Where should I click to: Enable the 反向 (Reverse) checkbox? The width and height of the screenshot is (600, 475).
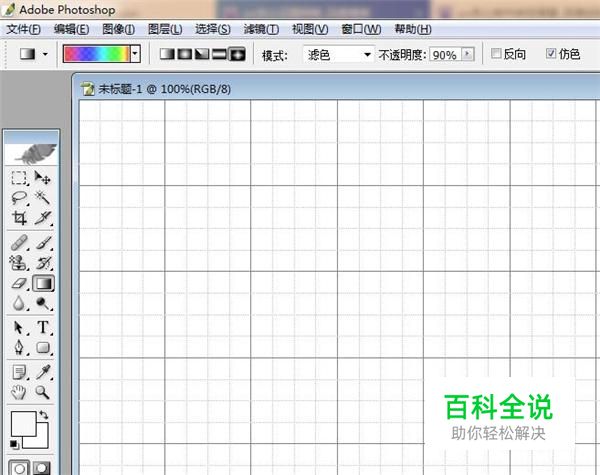point(496,54)
